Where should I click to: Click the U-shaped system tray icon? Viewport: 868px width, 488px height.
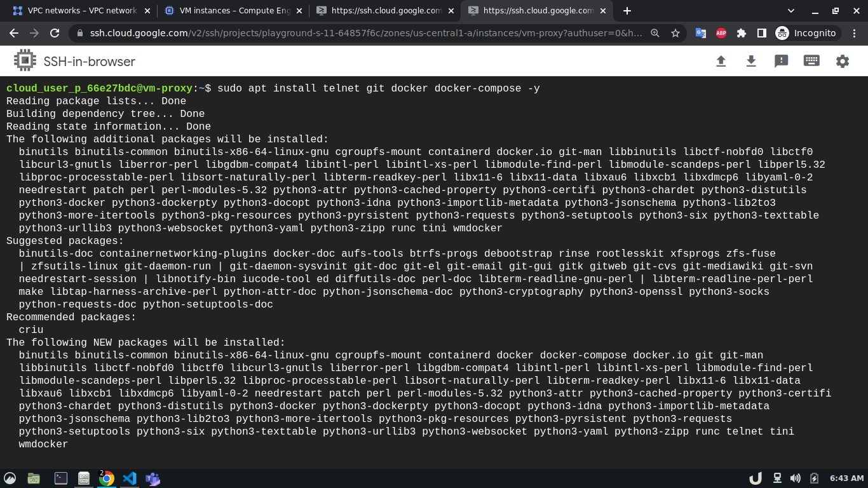pyautogui.click(x=756, y=478)
